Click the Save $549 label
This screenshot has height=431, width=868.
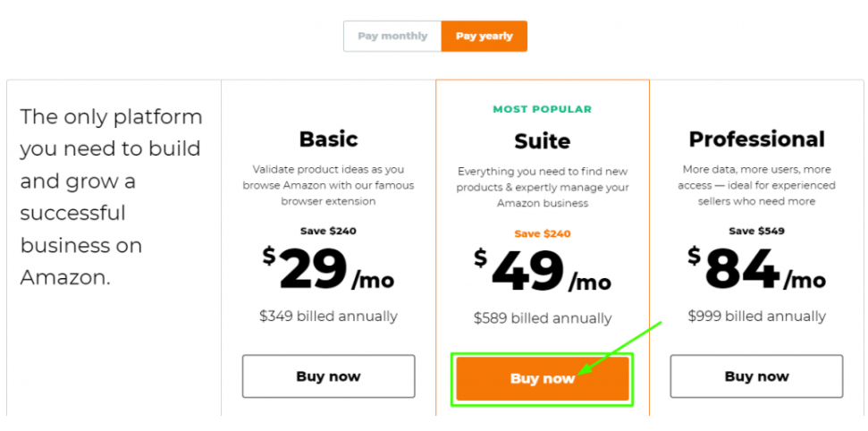click(757, 231)
